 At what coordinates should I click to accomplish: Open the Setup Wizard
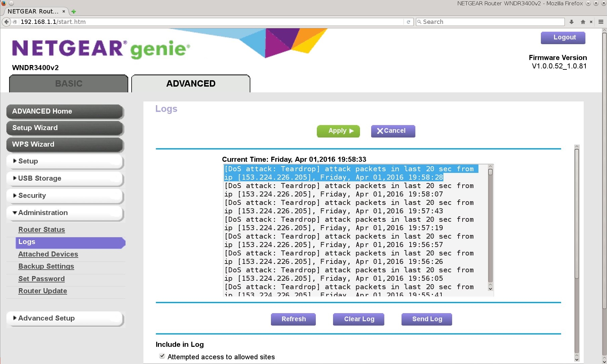[x=65, y=128]
